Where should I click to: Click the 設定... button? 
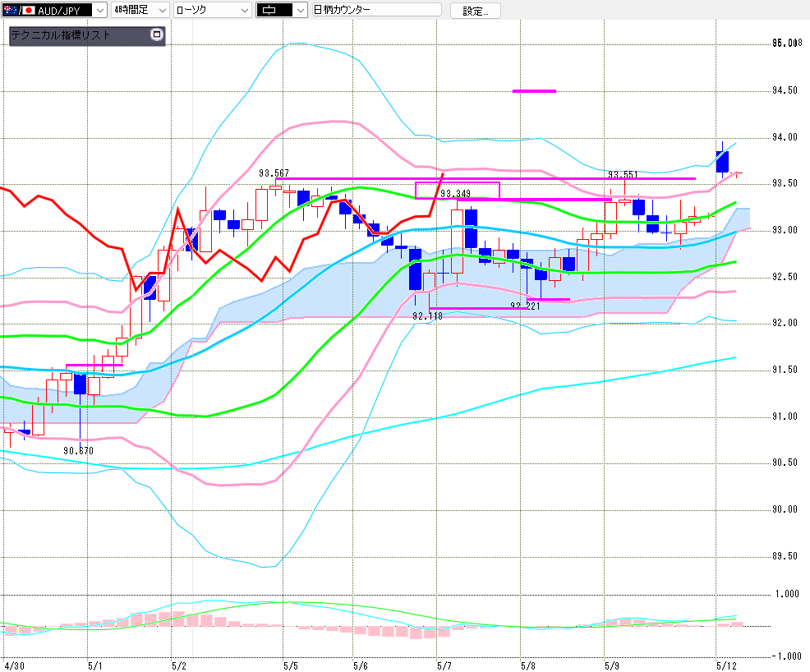476,11
